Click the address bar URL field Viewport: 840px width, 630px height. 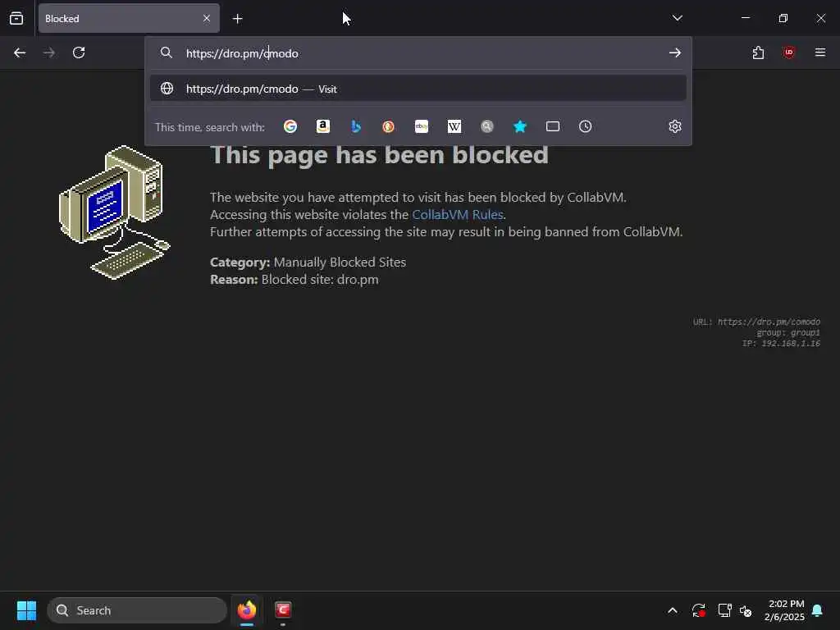click(x=418, y=53)
